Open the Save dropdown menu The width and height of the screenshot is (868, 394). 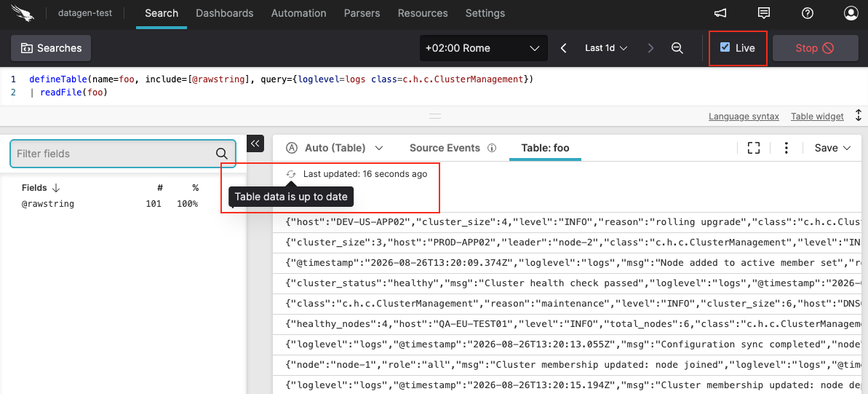click(832, 148)
